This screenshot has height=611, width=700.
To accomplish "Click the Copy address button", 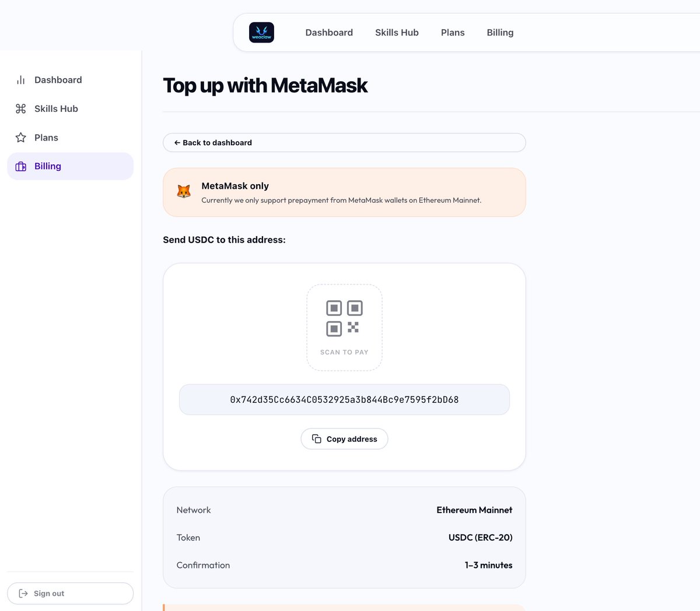I will pyautogui.click(x=344, y=439).
